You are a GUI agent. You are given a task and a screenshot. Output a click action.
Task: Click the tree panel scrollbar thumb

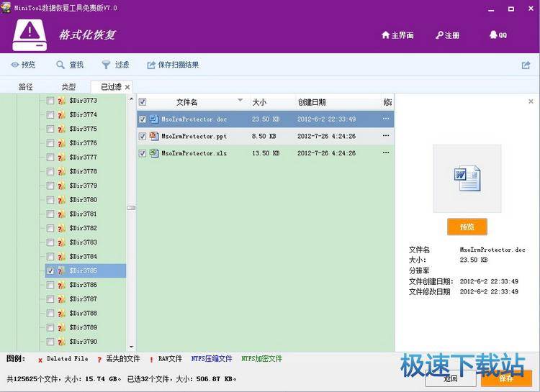coord(131,208)
